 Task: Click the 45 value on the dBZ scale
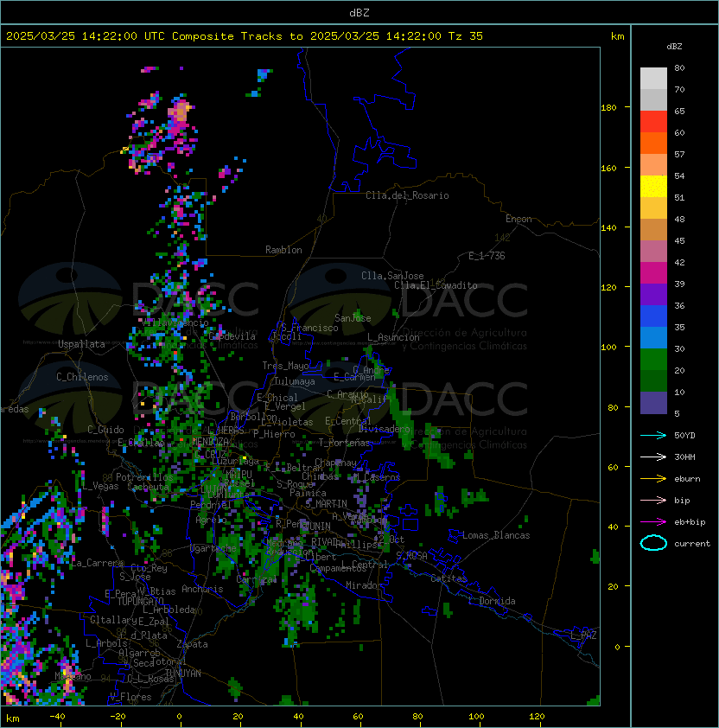[679, 240]
